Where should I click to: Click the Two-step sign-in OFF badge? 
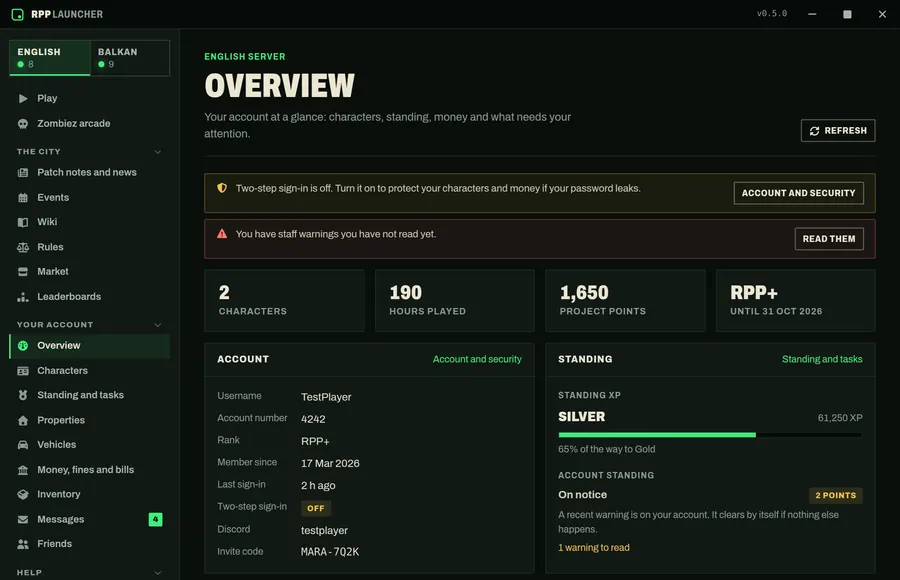[x=316, y=508]
